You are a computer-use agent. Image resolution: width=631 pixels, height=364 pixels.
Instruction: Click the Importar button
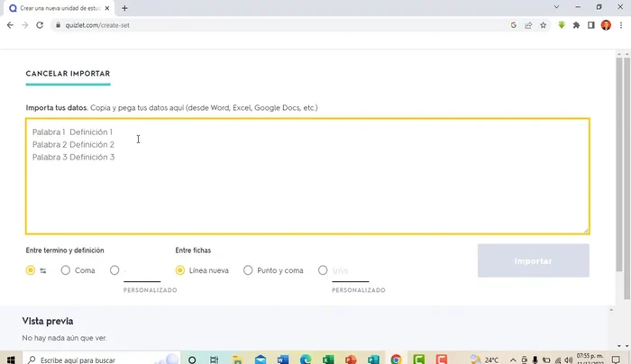533,261
